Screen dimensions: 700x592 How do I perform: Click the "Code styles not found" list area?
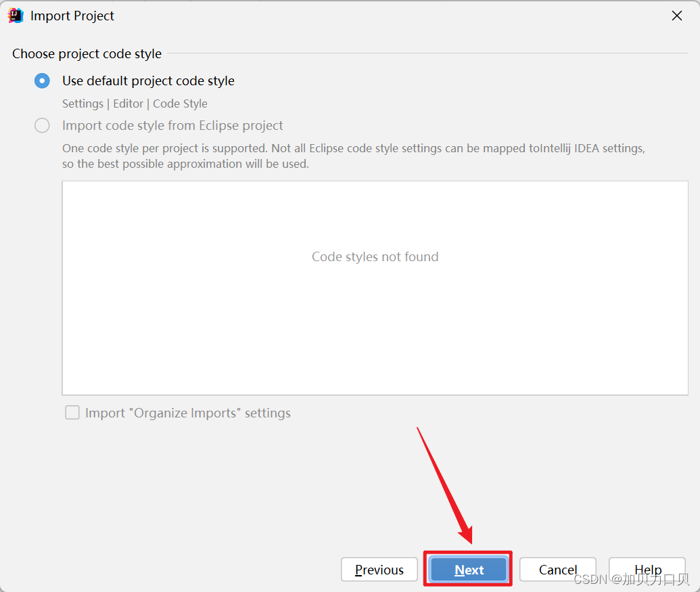pos(375,288)
